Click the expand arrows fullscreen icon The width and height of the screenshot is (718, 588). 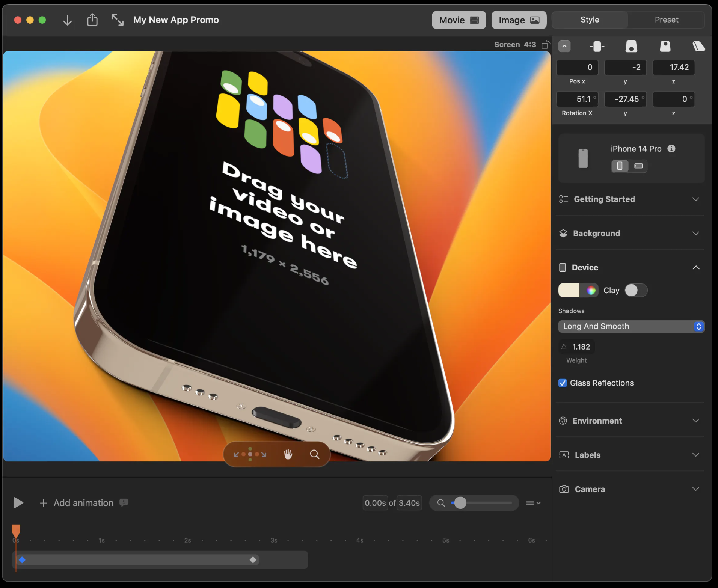click(118, 20)
